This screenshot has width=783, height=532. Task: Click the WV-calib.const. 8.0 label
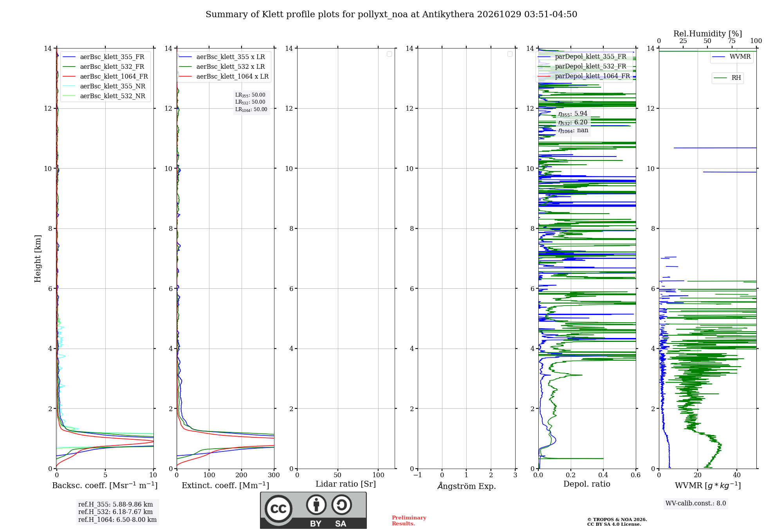point(696,503)
